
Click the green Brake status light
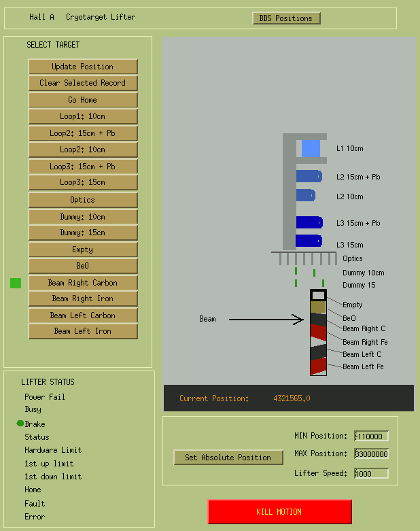[x=20, y=424]
